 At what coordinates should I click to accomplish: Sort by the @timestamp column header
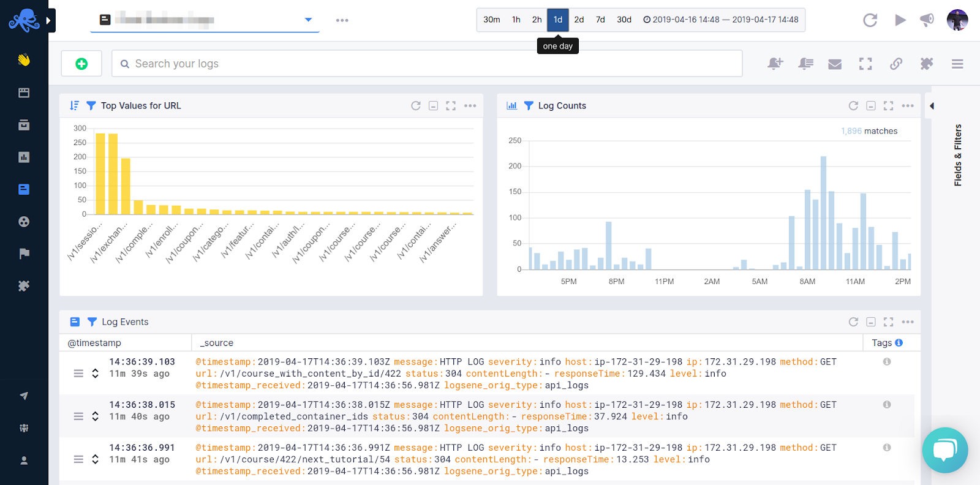(x=94, y=343)
